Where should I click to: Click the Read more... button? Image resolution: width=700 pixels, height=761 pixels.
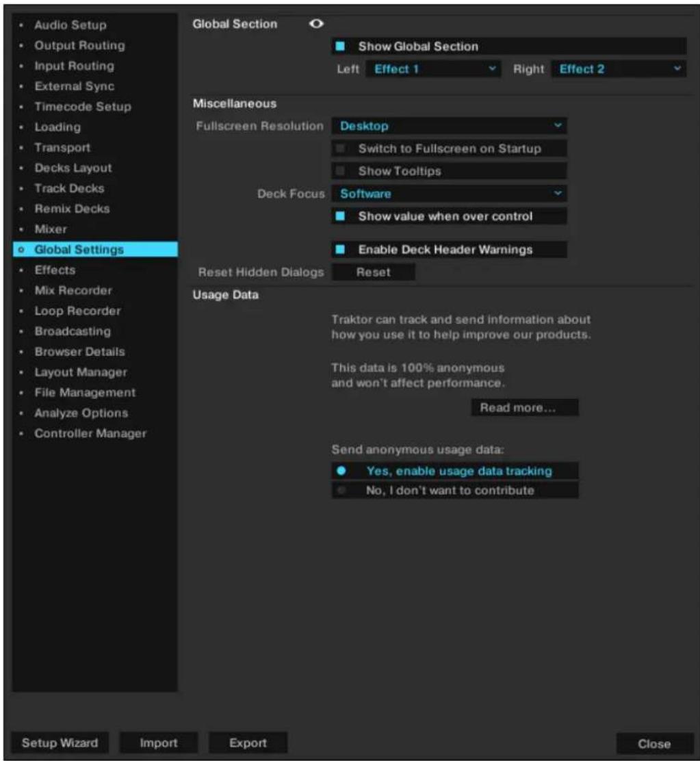(524, 408)
